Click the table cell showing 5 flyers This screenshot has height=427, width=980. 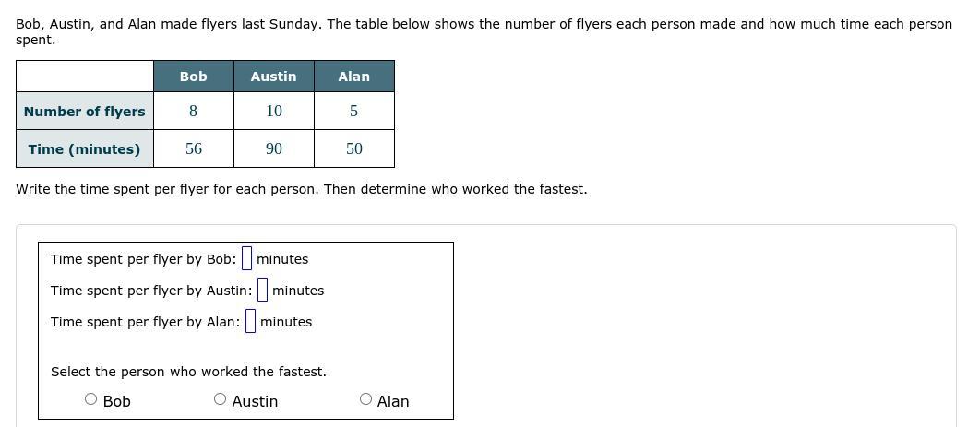[353, 111]
